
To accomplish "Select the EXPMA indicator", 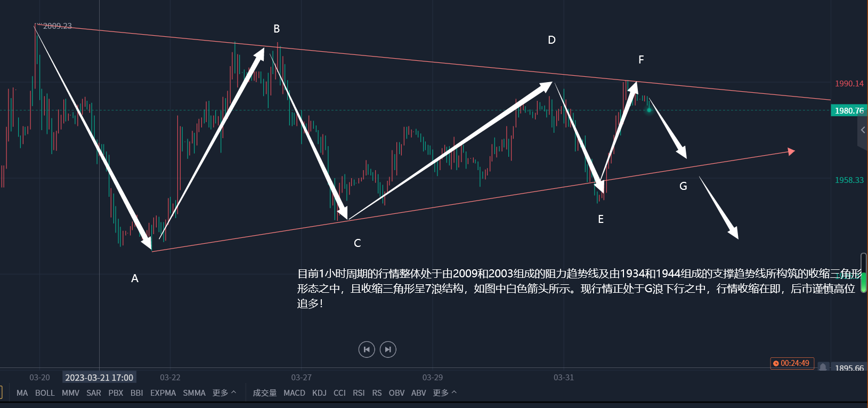I will 163,393.
